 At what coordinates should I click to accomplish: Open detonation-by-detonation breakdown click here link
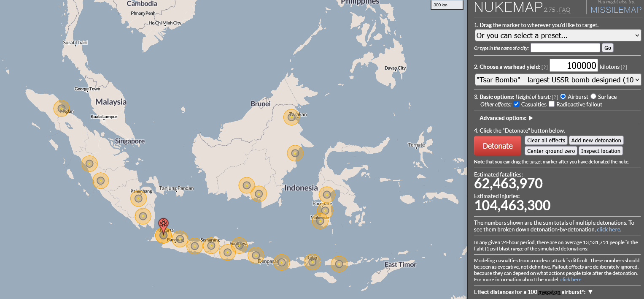click(609, 229)
